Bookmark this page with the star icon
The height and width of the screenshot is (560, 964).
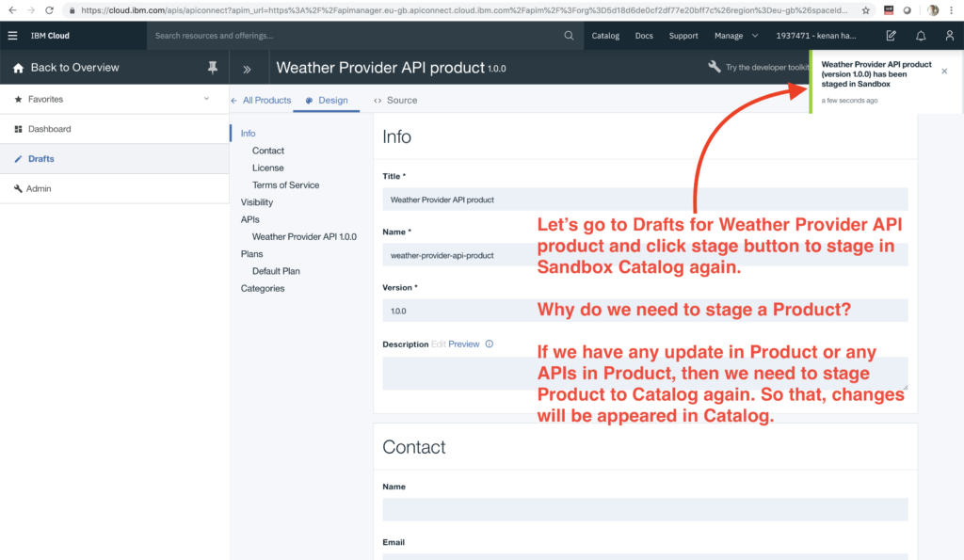[x=866, y=9]
